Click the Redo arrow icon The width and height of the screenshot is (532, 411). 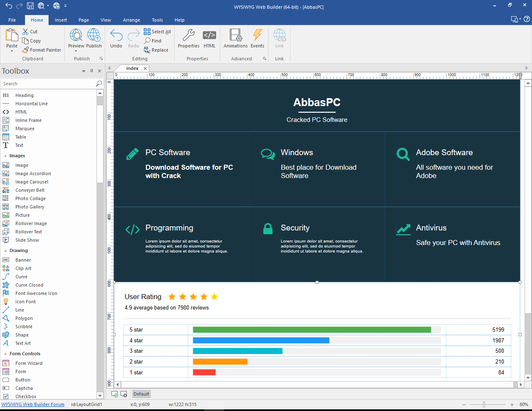point(133,35)
